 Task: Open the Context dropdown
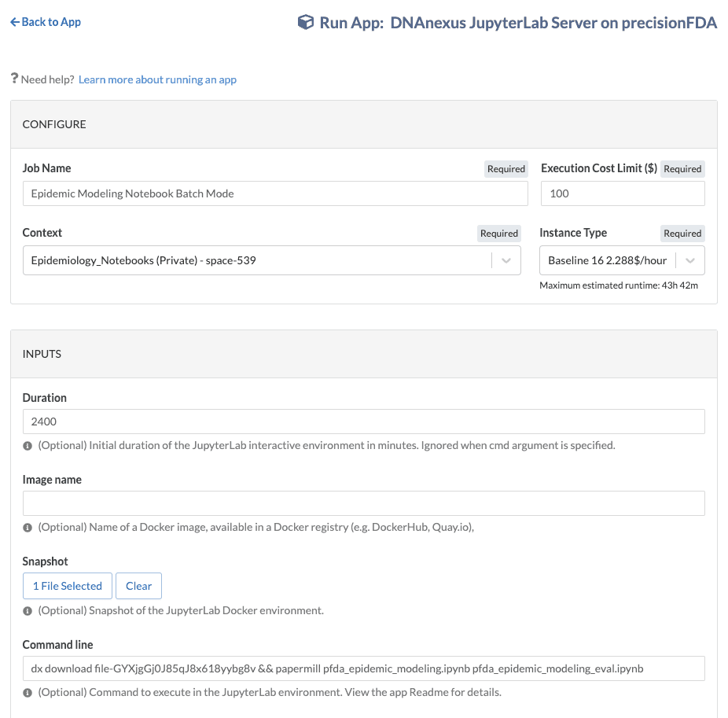tap(271, 260)
